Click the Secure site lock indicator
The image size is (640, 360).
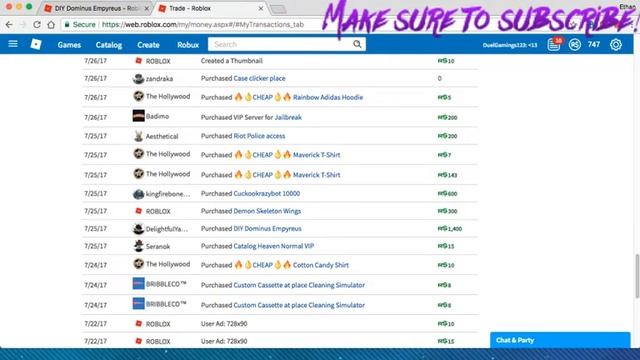(x=80, y=24)
